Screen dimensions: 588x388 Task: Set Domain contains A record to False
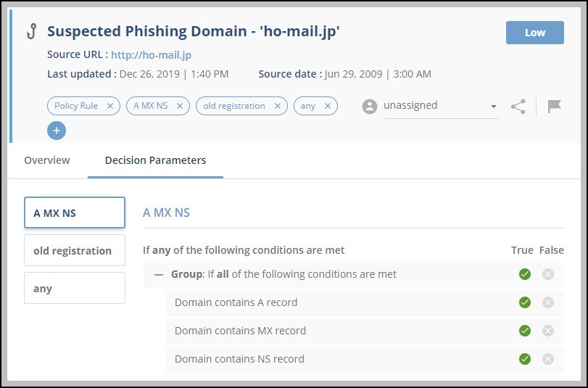tap(548, 302)
